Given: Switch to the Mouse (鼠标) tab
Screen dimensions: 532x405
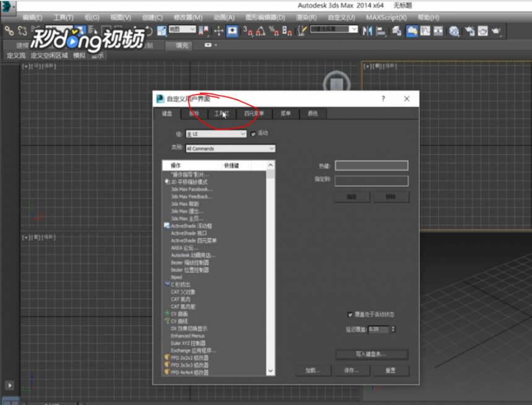Looking at the screenshot, I should click(x=194, y=114).
